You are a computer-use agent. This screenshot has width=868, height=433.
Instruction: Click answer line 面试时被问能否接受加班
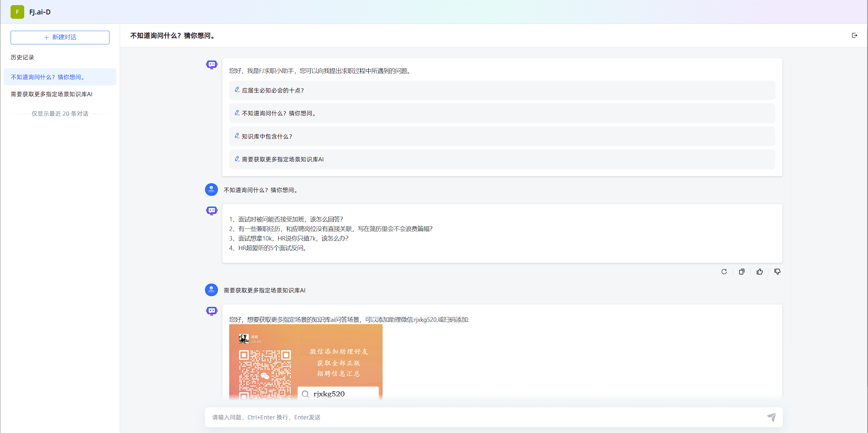(x=286, y=219)
